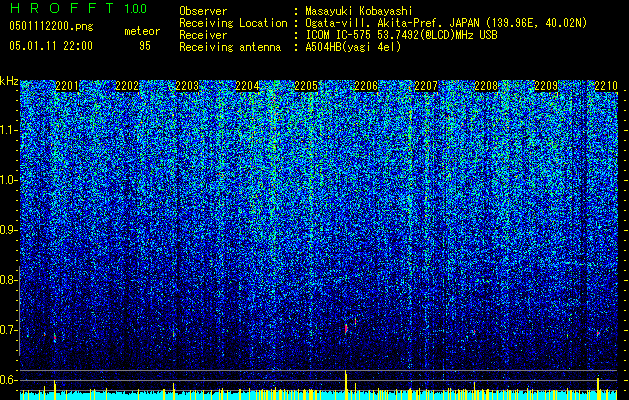629x400 pixels.
Task: Click the meteor echo below 2201
Action: 55,337
